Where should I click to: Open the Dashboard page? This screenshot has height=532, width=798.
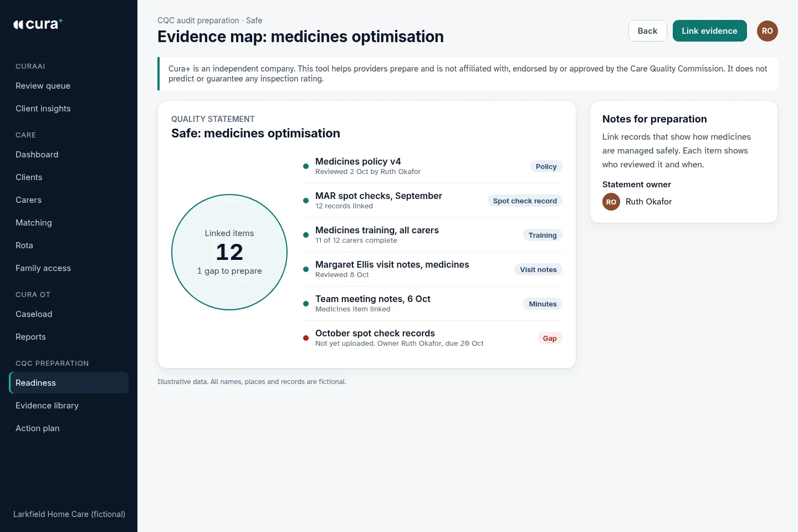[69, 155]
